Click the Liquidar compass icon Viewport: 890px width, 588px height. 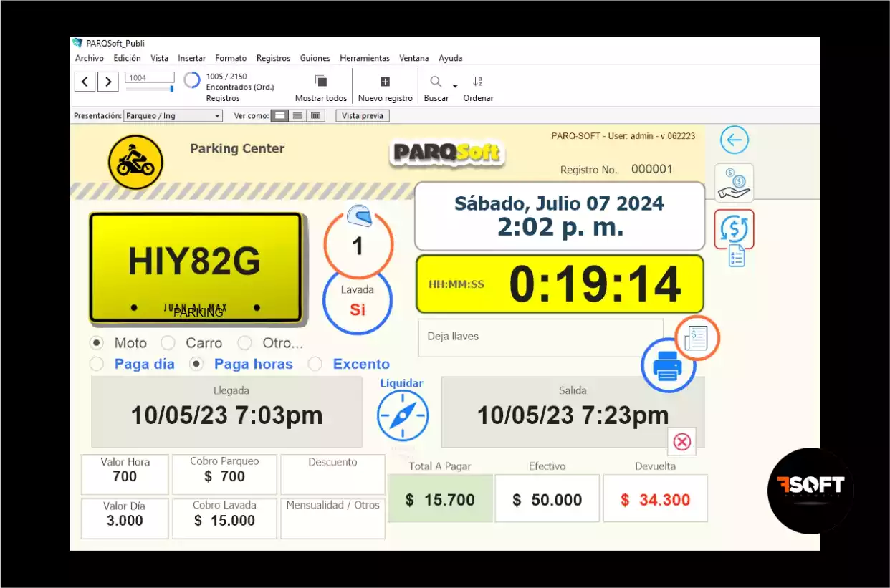click(x=403, y=416)
